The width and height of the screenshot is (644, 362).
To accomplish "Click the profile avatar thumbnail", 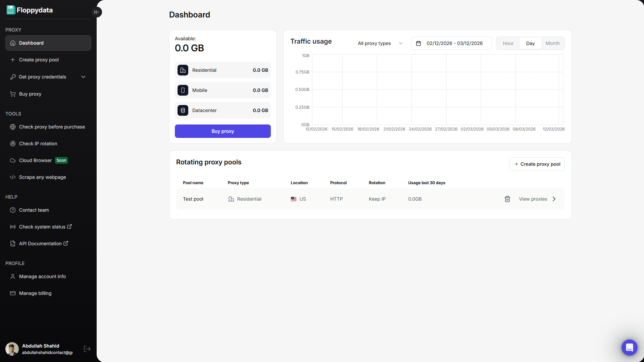I will coord(12,349).
